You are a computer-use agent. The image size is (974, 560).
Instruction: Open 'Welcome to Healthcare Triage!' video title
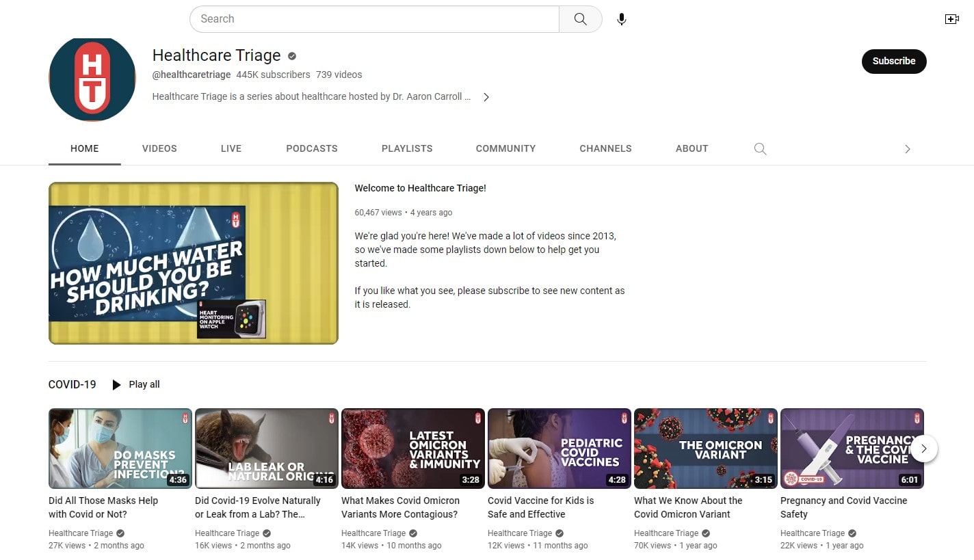pos(420,188)
